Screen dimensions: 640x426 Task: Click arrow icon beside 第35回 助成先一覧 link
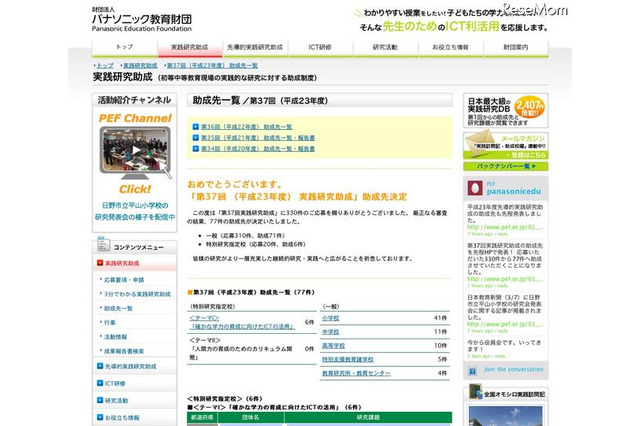click(196, 138)
